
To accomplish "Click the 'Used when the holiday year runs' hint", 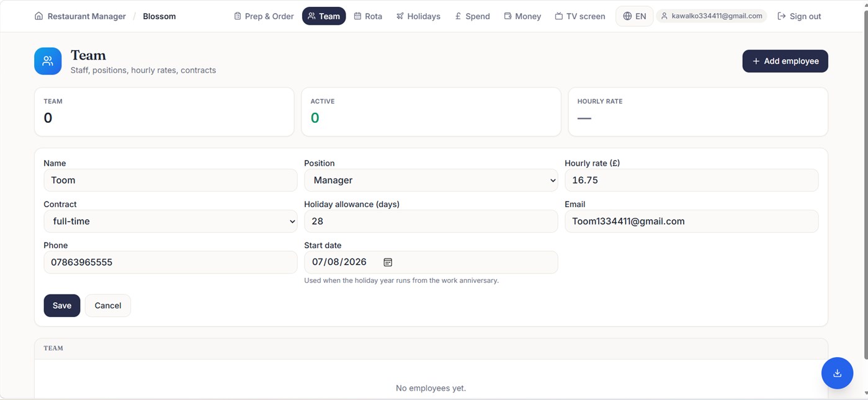I will [x=401, y=280].
